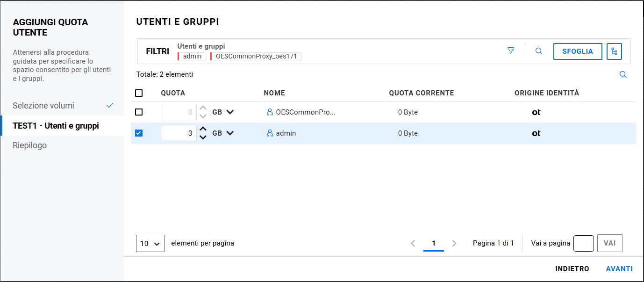Screen dimensions: 644x282
Task: Select Selezione volumi step
Action: point(43,106)
